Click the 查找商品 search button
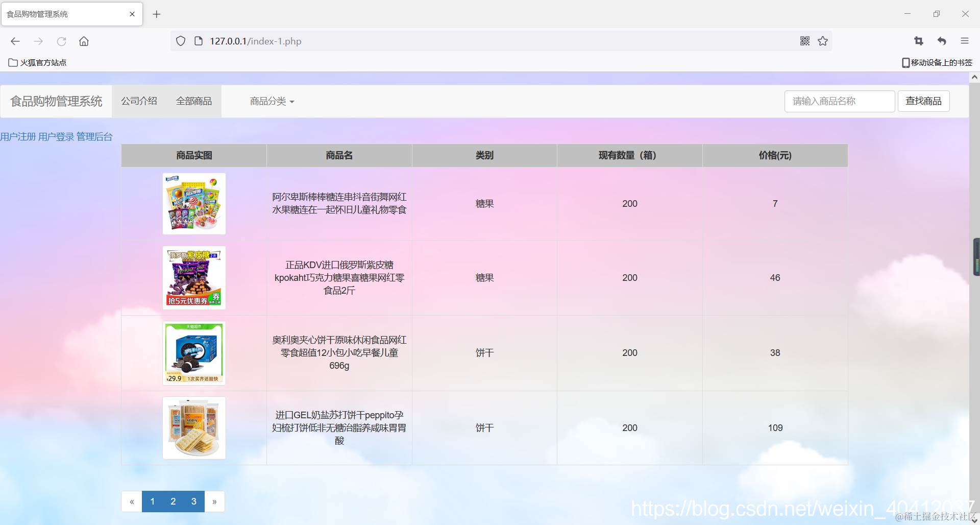This screenshot has width=980, height=525. [923, 101]
